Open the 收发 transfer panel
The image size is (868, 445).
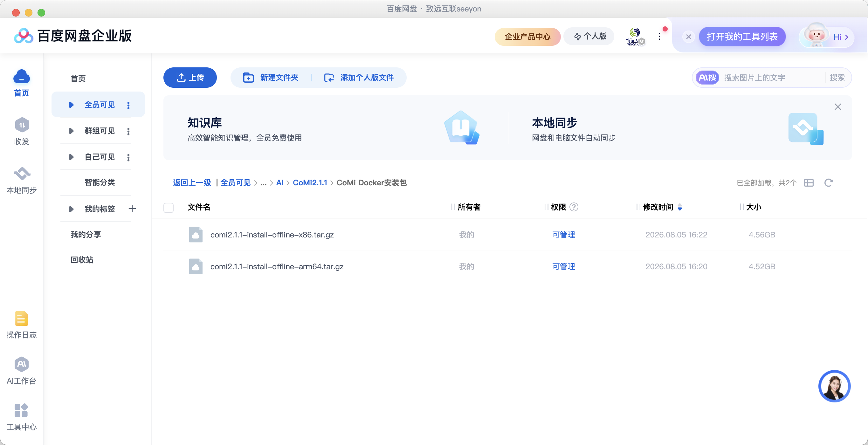[22, 131]
